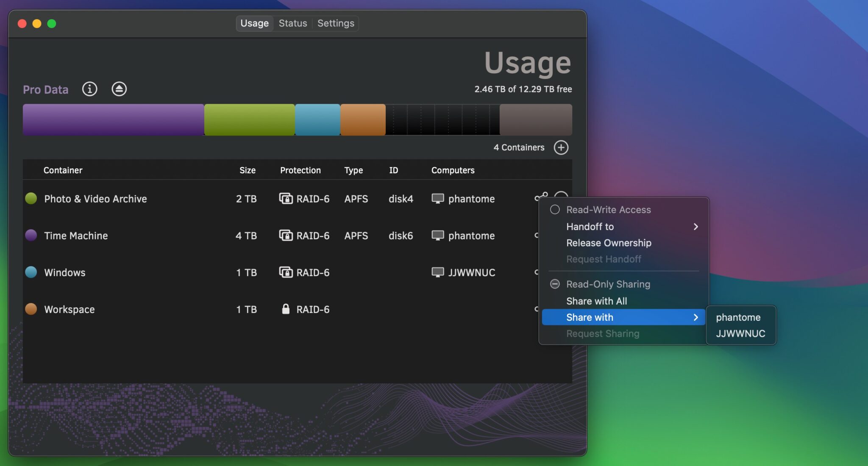Viewport: 868px width, 466px height.
Task: Click the JJWWNUC computer icon beside Windows
Action: (x=437, y=272)
